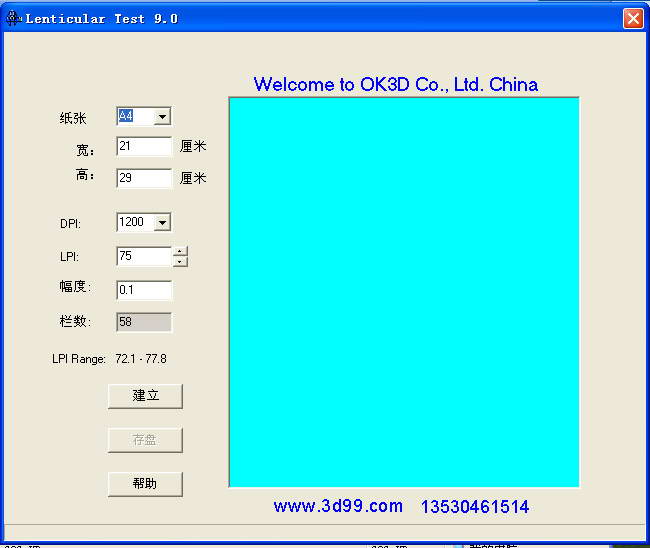This screenshot has height=548, width=650.
Task: Click the phone number 13530461514 text
Action: tap(475, 507)
